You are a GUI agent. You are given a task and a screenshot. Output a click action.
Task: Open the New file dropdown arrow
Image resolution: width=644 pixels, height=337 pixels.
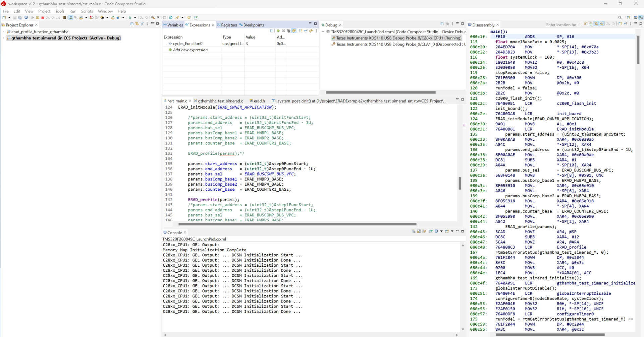(x=9, y=18)
